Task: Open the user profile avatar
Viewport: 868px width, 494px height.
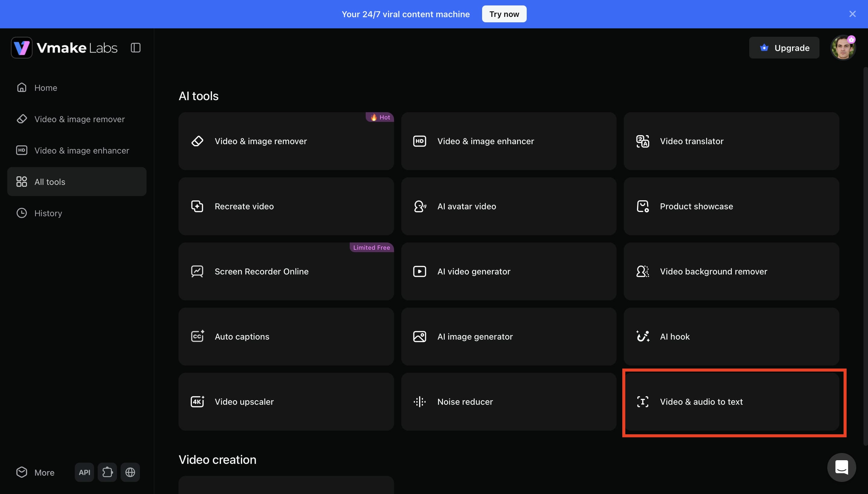Action: pos(843,48)
